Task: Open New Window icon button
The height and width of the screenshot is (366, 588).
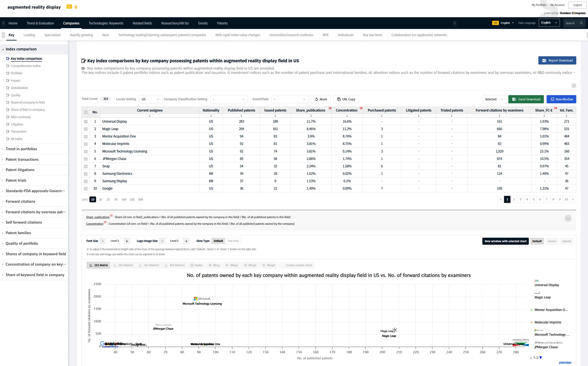Action: (x=552, y=99)
